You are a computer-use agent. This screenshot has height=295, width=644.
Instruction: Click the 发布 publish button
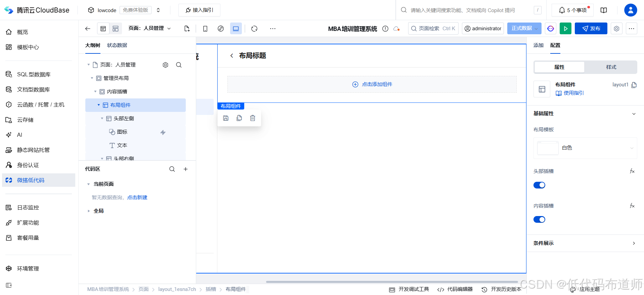(x=591, y=29)
